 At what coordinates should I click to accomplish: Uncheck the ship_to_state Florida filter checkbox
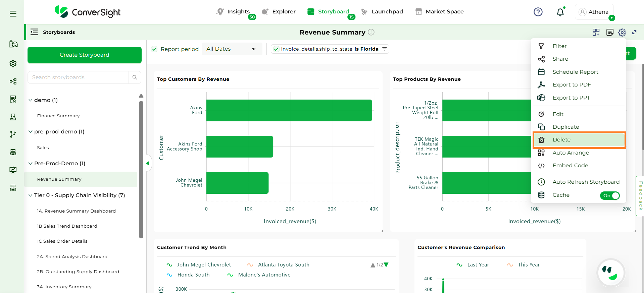[276, 49]
